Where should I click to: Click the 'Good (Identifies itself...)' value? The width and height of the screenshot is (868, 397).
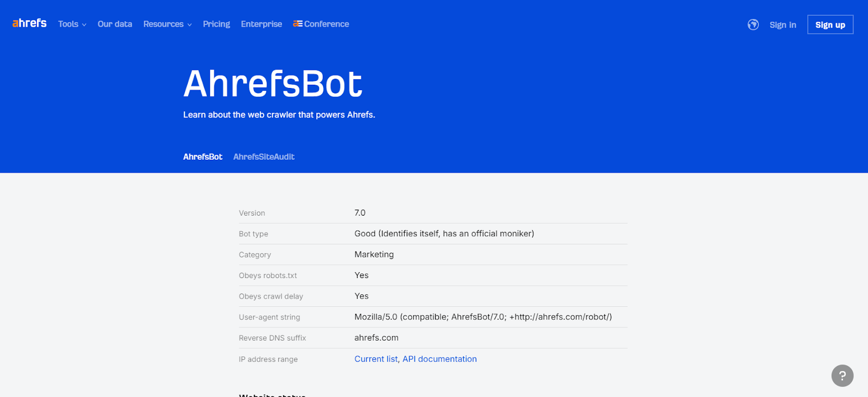point(444,234)
